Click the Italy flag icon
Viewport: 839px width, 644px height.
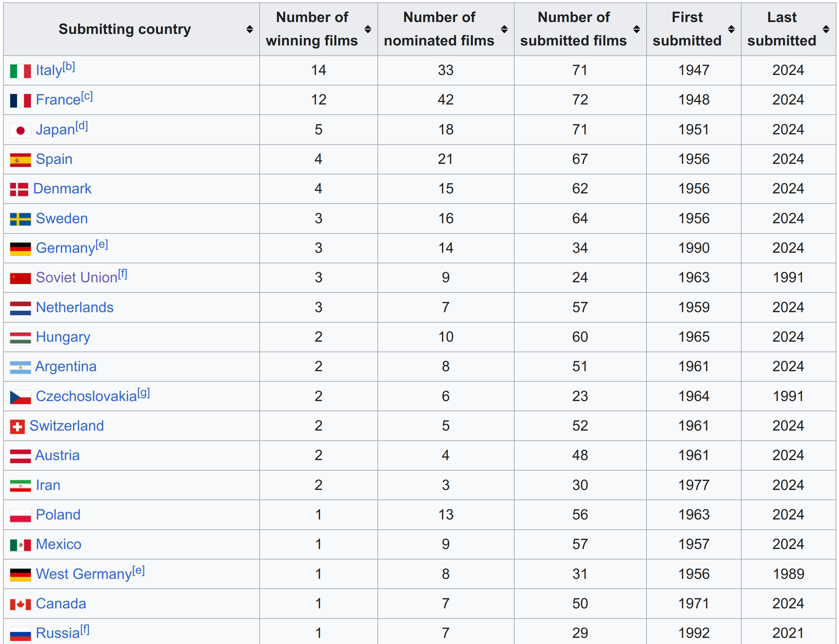(20, 71)
